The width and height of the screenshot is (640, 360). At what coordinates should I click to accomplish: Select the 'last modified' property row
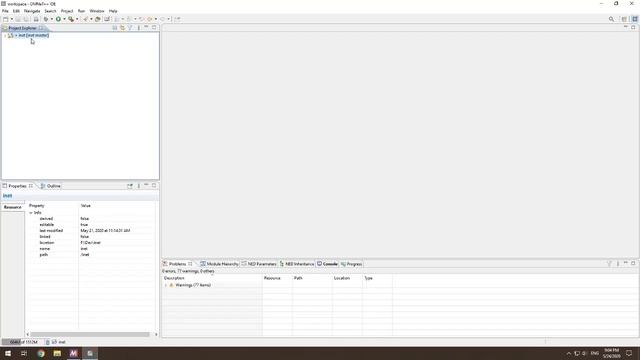click(x=91, y=231)
